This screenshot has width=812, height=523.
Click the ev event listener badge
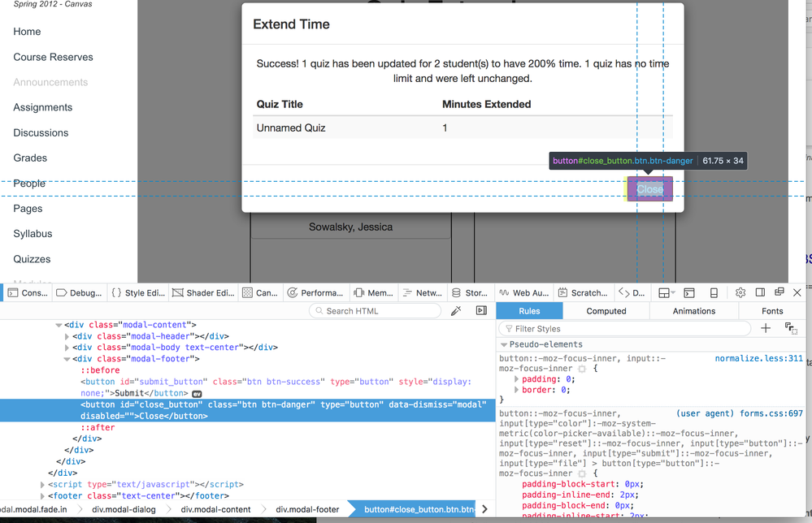tap(197, 394)
